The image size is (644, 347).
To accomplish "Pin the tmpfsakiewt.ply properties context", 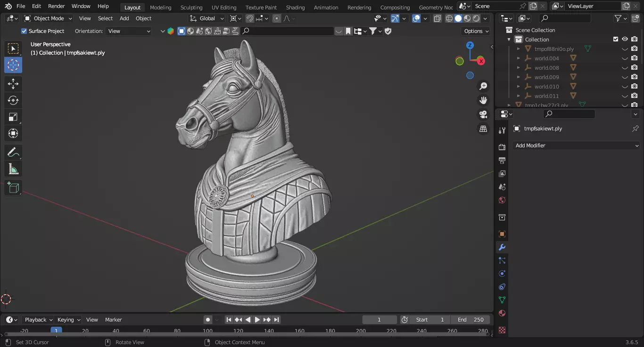I will [635, 129].
